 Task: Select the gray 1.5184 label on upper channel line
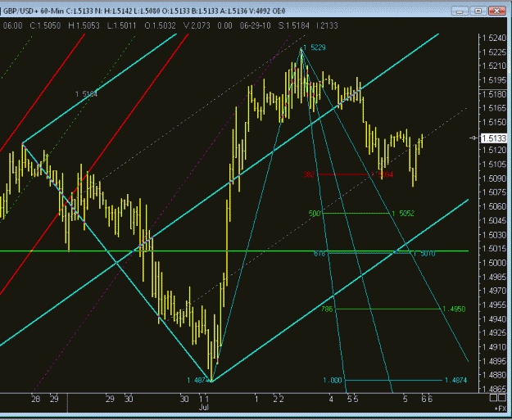pyautogui.click(x=86, y=94)
